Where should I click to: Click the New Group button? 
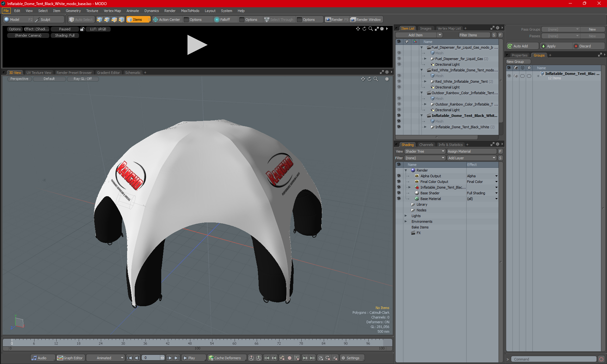pos(518,62)
